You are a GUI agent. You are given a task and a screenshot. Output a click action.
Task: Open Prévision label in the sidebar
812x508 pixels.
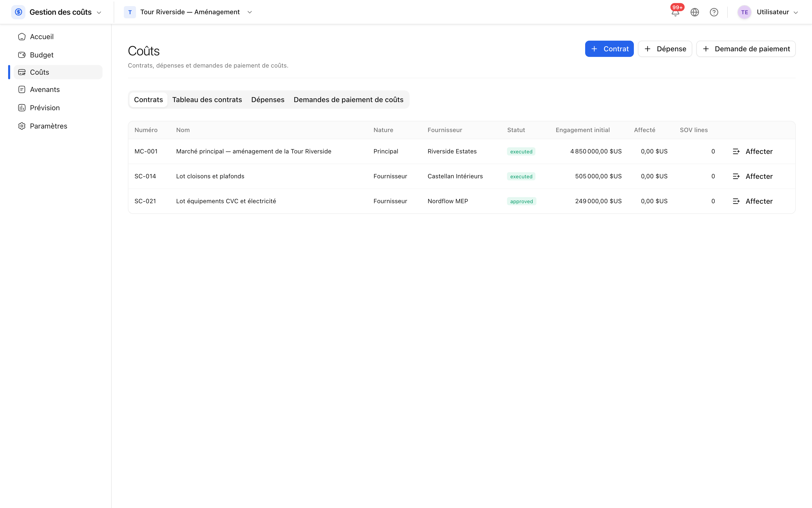(45, 107)
